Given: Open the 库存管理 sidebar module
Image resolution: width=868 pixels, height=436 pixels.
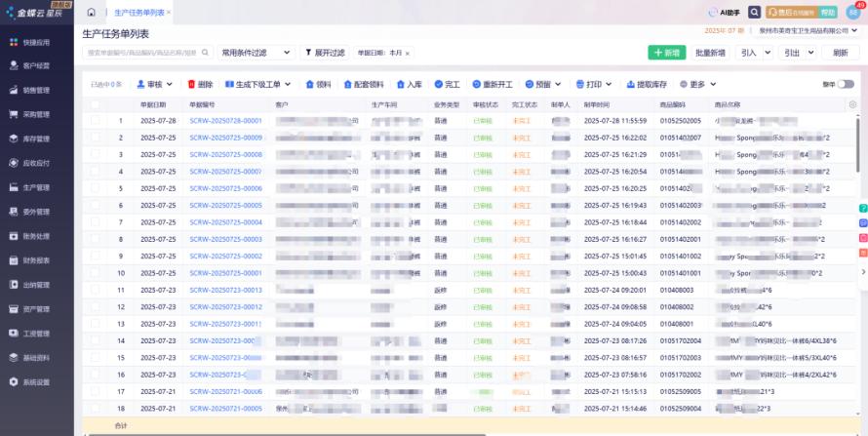Looking at the screenshot, I should point(36,139).
